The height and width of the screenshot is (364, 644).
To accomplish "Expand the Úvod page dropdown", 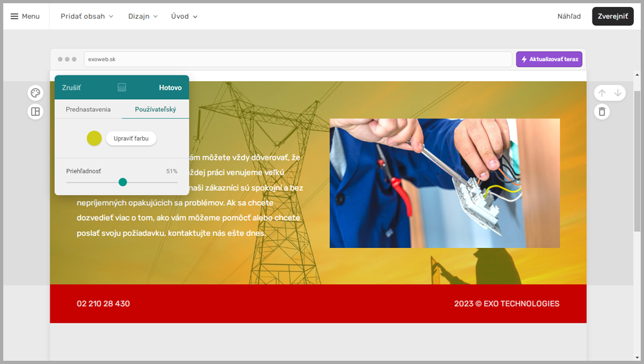I will tap(184, 16).
